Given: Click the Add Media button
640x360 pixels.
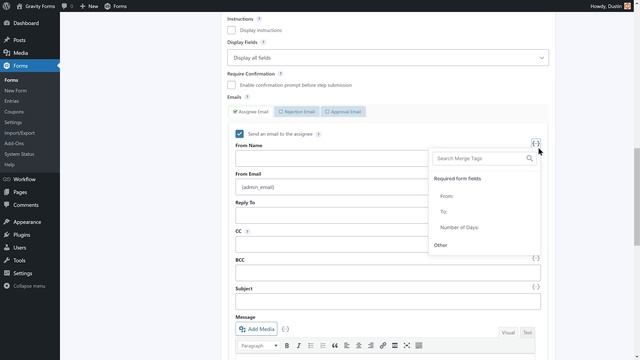Looking at the screenshot, I should pyautogui.click(x=256, y=329).
